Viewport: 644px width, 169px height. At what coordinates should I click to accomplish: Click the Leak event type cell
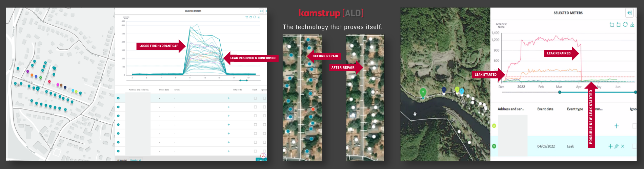point(570,146)
